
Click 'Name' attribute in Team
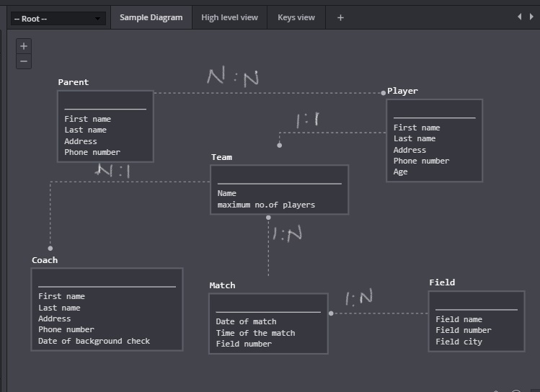coord(226,193)
